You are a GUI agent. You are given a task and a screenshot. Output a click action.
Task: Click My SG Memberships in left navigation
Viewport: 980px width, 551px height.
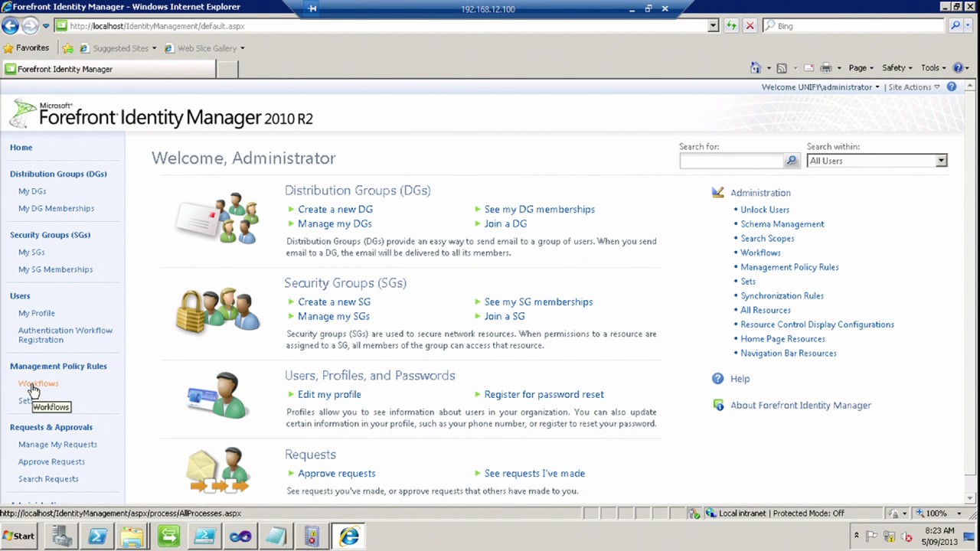(55, 269)
